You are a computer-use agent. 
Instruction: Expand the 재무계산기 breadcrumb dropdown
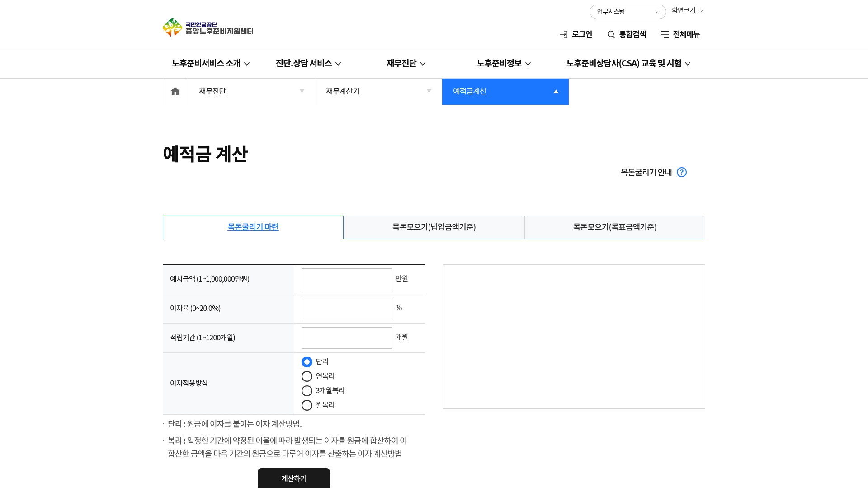tap(378, 91)
